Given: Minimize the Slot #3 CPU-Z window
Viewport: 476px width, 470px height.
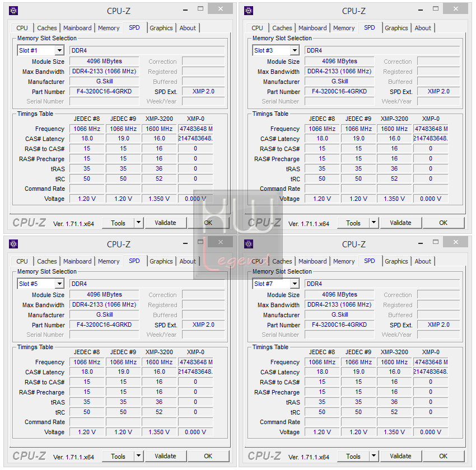Looking at the screenshot, I should click(421, 10).
